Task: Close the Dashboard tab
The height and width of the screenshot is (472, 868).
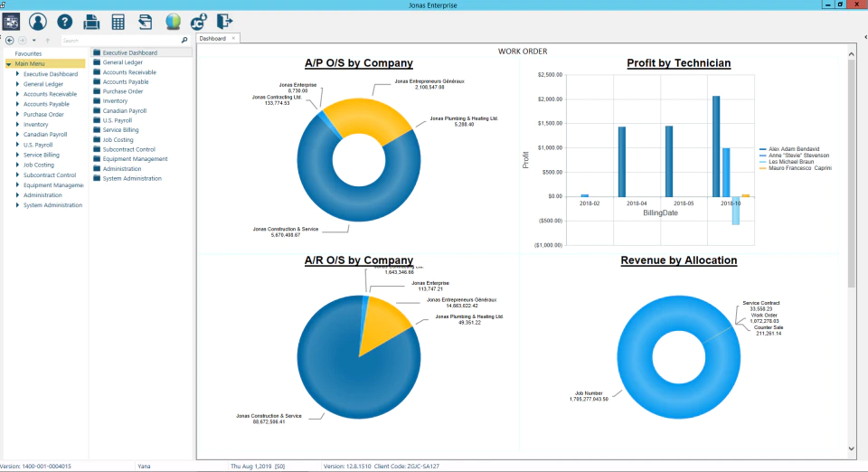Action: pyautogui.click(x=233, y=38)
